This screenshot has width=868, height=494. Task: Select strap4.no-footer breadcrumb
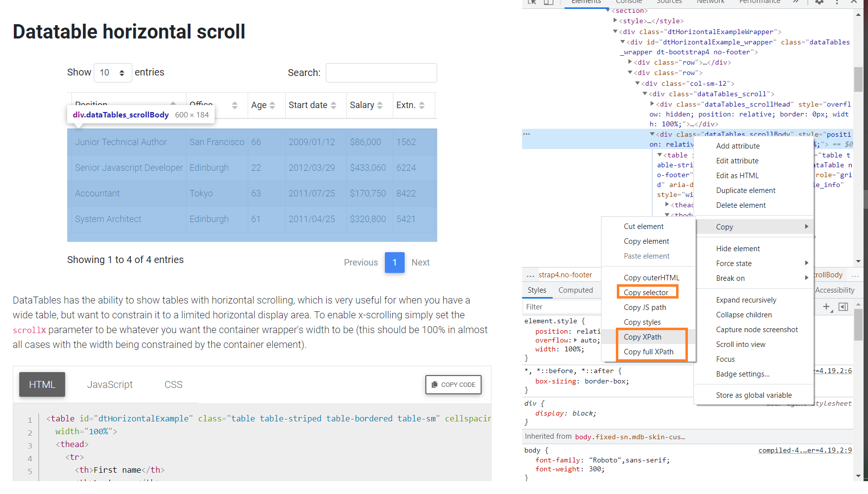(565, 275)
